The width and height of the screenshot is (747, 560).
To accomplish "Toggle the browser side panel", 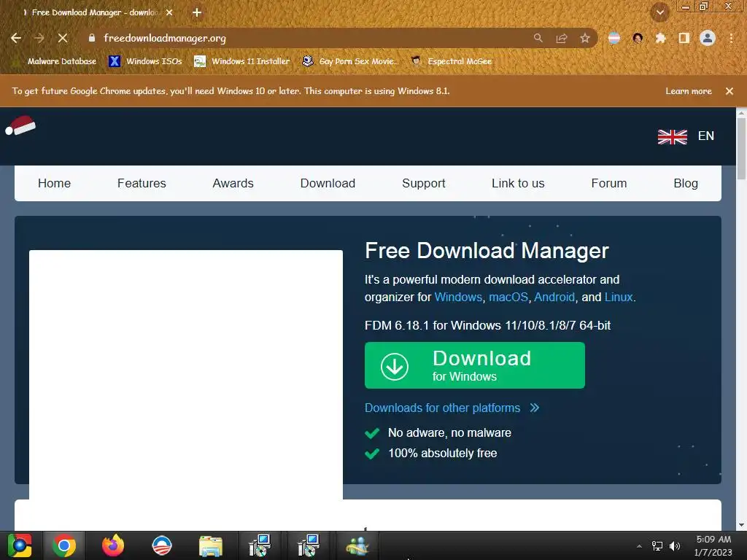I will point(684,38).
